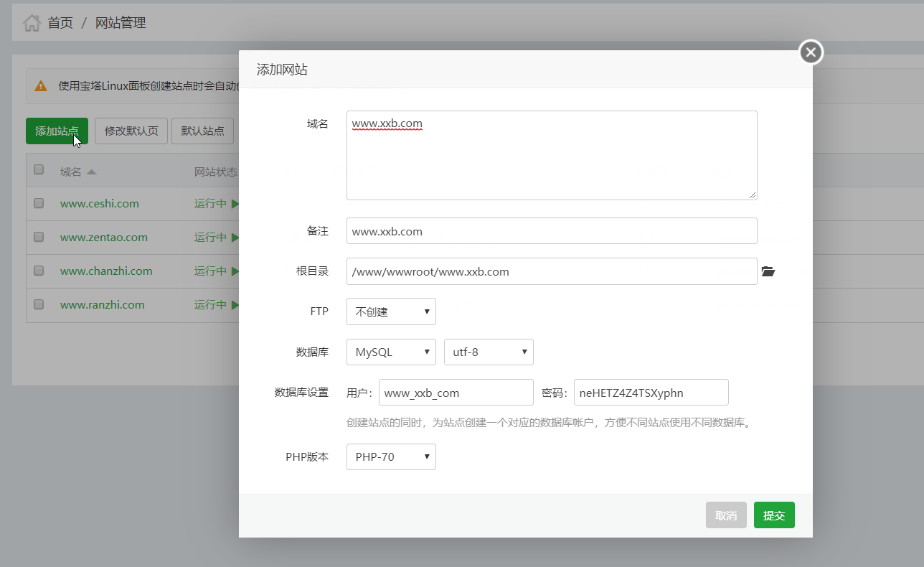Viewport: 924px width, 567px height.
Task: Check the www.ceshi.com row checkbox
Action: pos(39,204)
